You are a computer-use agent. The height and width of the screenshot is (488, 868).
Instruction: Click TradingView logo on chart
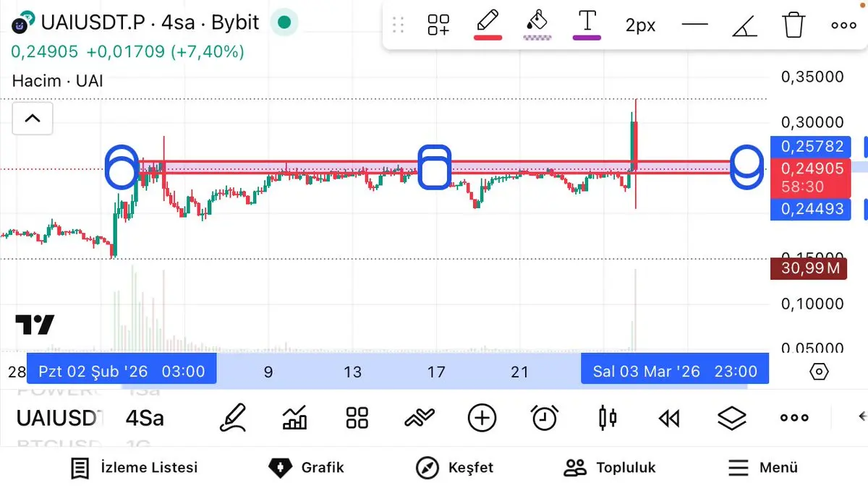coord(35,325)
